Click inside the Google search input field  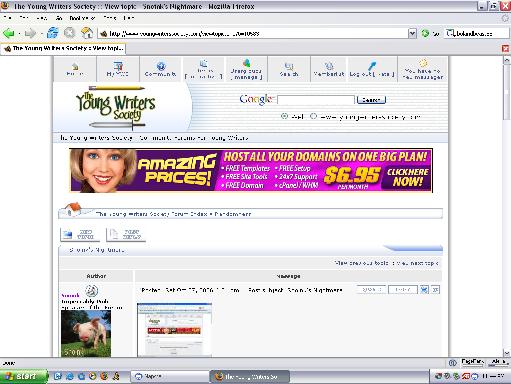[x=316, y=100]
